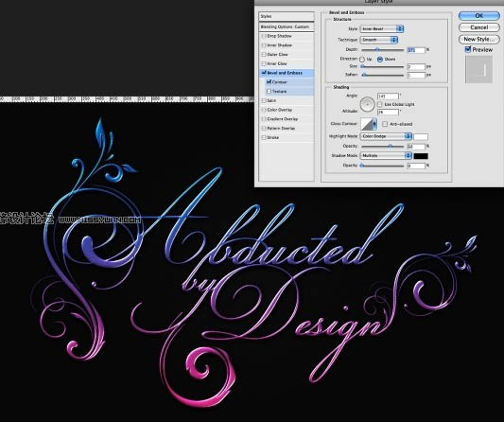This screenshot has width=504, height=422.
Task: Click the Depth percentage input field
Action: pos(416,50)
